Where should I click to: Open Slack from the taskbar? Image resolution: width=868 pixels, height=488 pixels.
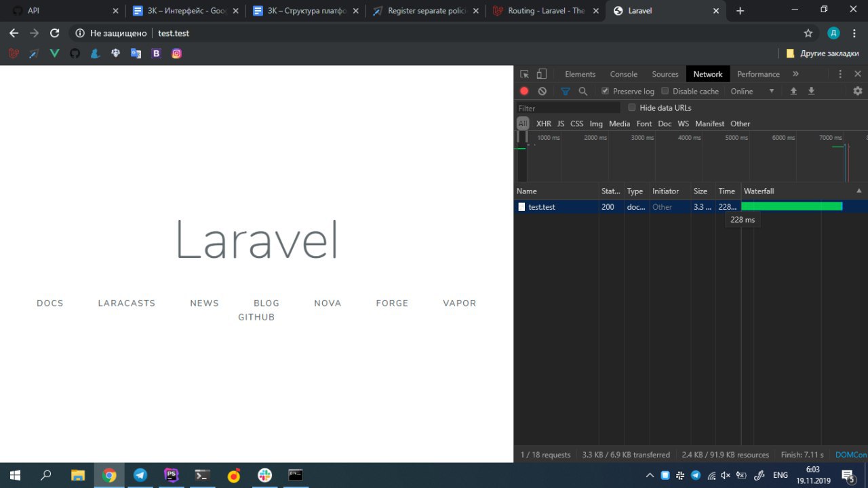[264, 475]
